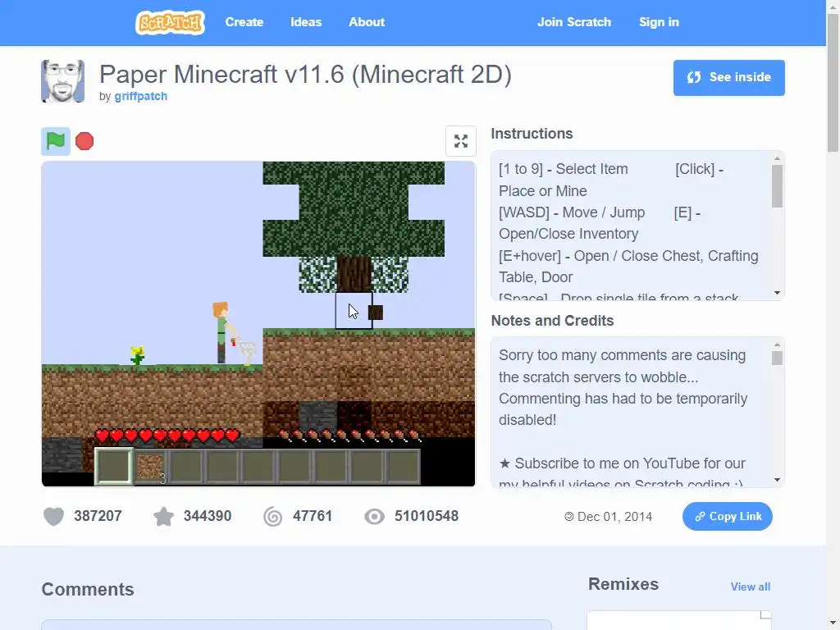Open the Create menu item
Image resolution: width=840 pixels, height=630 pixels.
(x=244, y=22)
